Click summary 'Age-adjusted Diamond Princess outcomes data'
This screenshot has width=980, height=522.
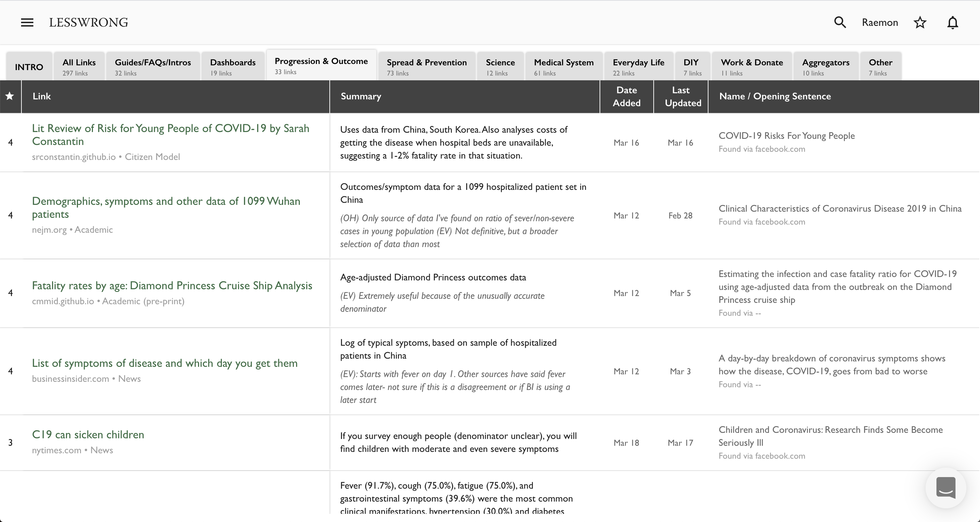[x=433, y=277]
